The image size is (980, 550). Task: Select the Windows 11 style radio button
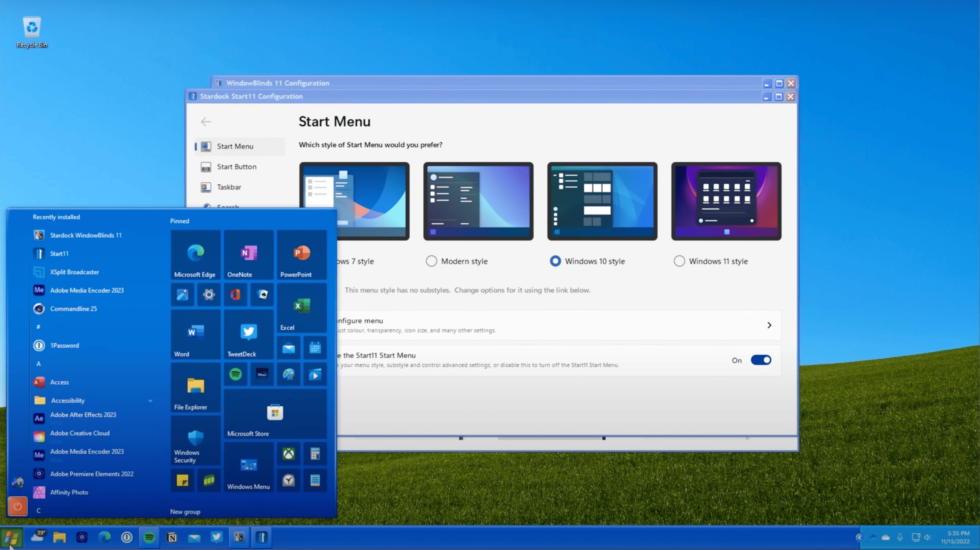[679, 261]
